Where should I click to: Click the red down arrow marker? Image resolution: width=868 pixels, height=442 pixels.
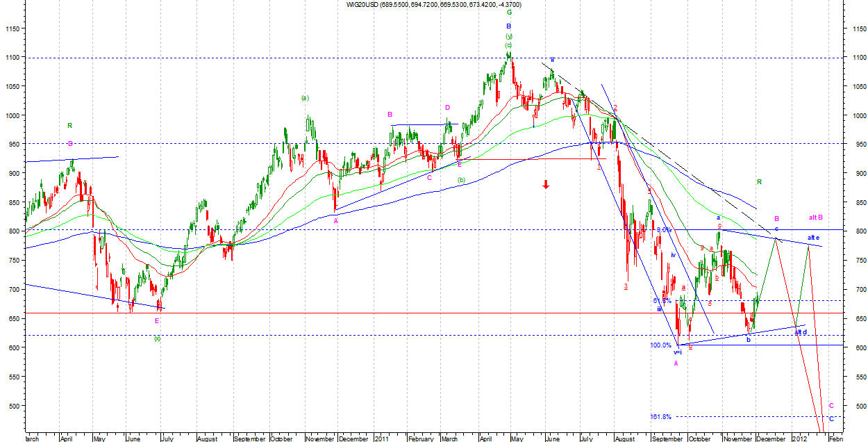(546, 184)
